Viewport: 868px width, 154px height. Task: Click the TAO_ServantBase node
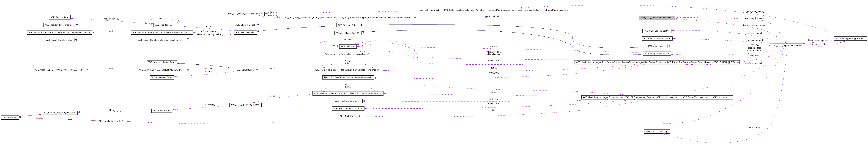tap(245, 70)
